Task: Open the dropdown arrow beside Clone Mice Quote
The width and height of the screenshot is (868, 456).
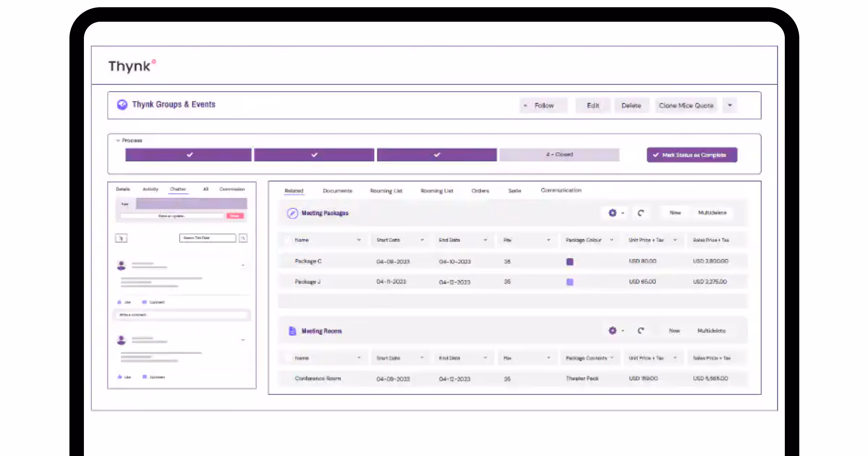Action: (x=729, y=105)
